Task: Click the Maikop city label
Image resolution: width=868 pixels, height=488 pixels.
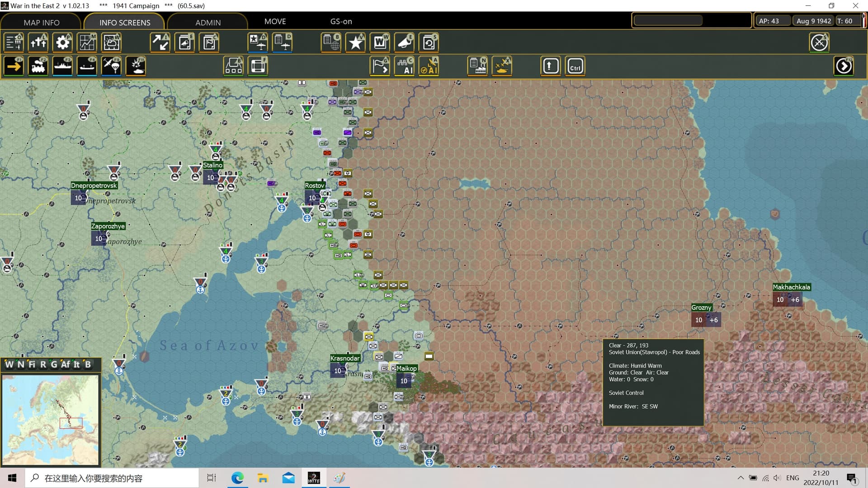Action: [x=406, y=368]
